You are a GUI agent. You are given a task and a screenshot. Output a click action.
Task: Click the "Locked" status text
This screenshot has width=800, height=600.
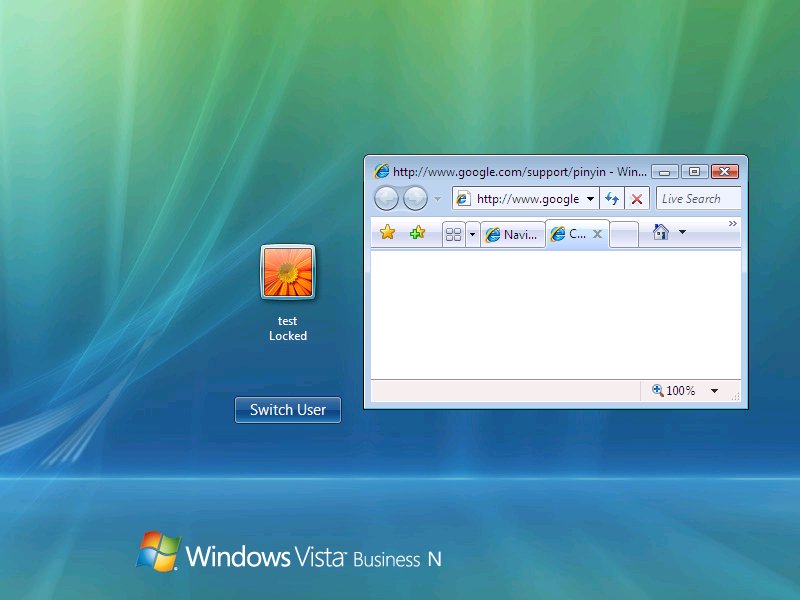pos(288,336)
